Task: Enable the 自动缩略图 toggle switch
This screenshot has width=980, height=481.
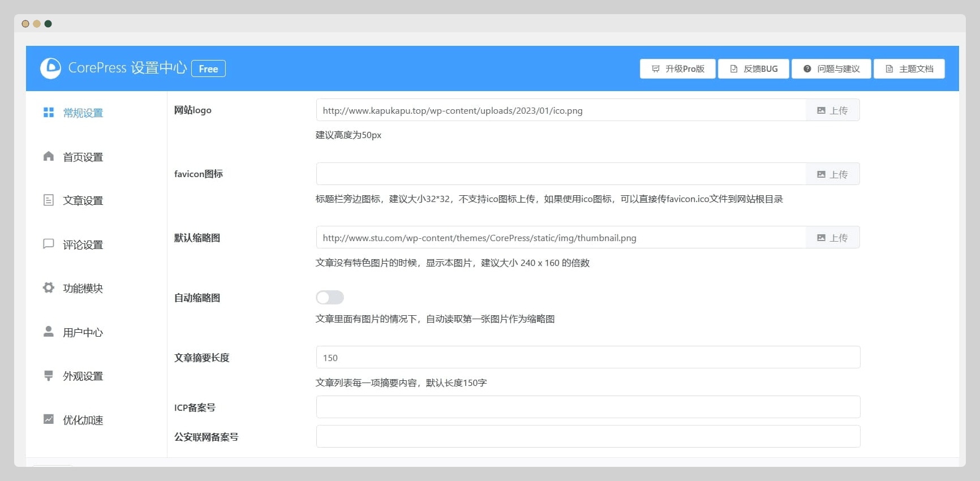Action: pos(330,298)
